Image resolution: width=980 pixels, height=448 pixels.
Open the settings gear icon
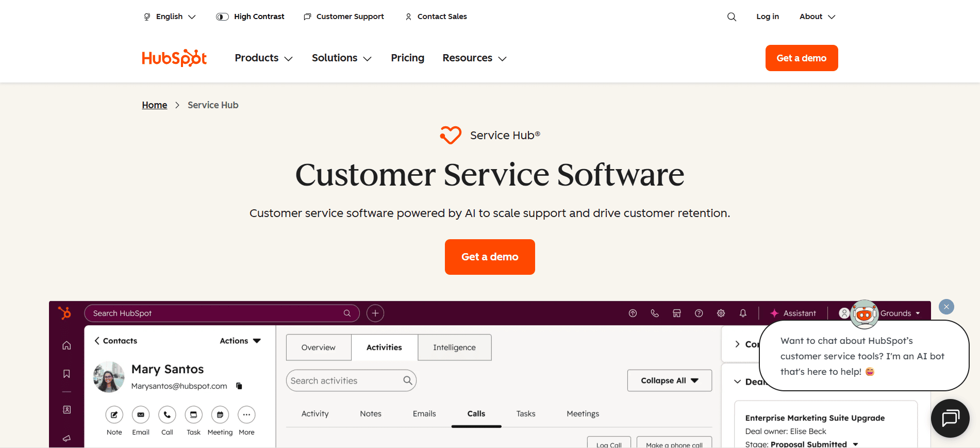[721, 313]
